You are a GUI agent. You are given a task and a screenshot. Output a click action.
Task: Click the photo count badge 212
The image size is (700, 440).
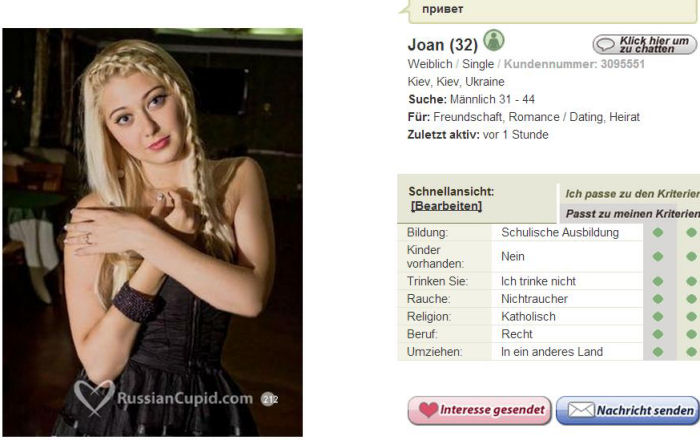[269, 398]
